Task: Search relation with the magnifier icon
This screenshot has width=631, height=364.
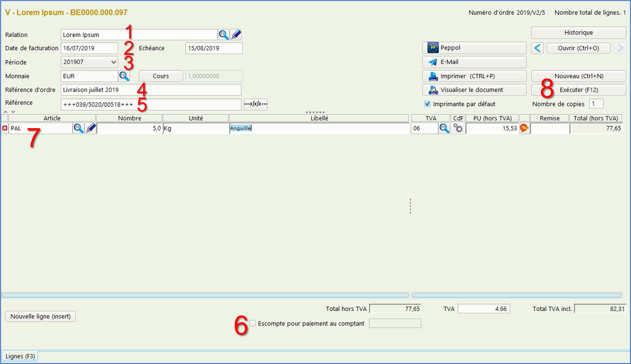Action: [224, 35]
